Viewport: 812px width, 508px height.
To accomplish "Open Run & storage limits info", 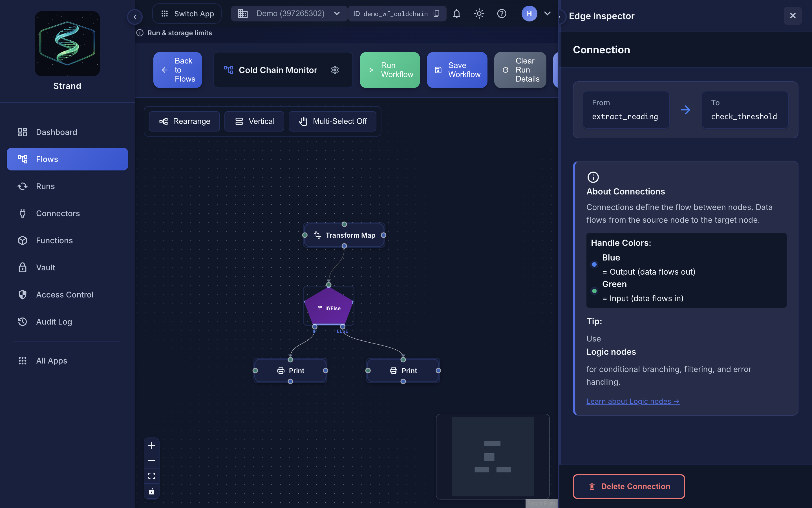I will click(x=174, y=33).
